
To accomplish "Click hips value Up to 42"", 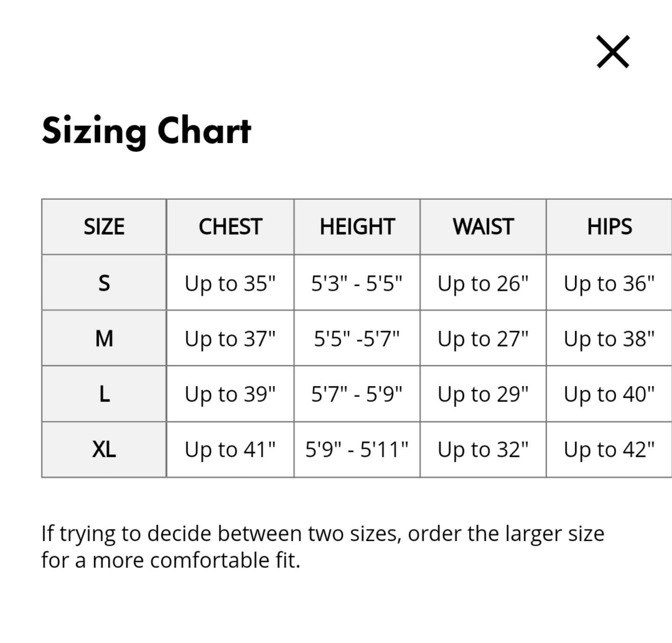I will (x=609, y=450).
